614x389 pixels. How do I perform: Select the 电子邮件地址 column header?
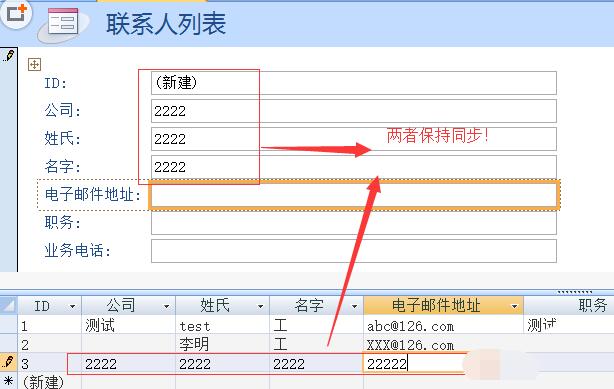[x=443, y=306]
